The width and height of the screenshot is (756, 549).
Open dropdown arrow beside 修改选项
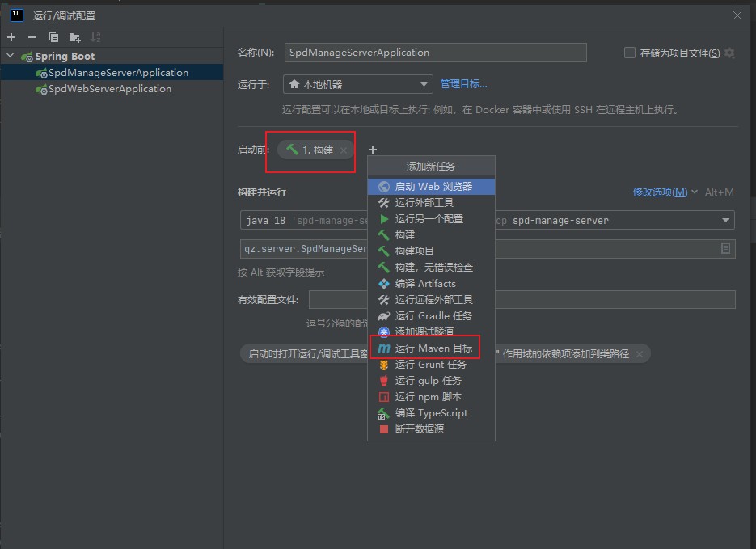tap(695, 192)
